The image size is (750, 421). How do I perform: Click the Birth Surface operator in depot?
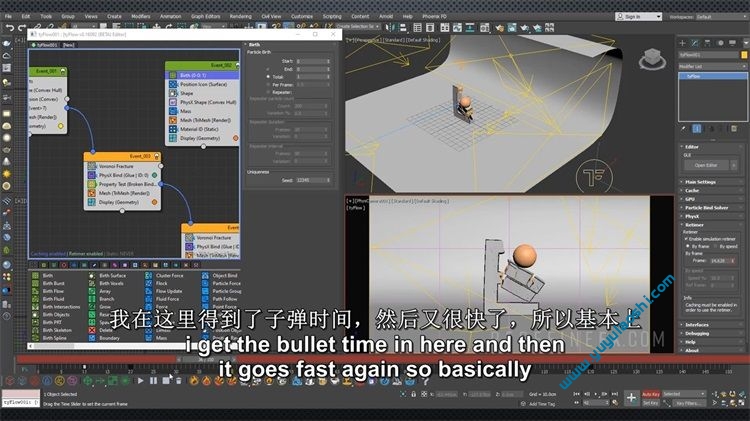[108, 276]
